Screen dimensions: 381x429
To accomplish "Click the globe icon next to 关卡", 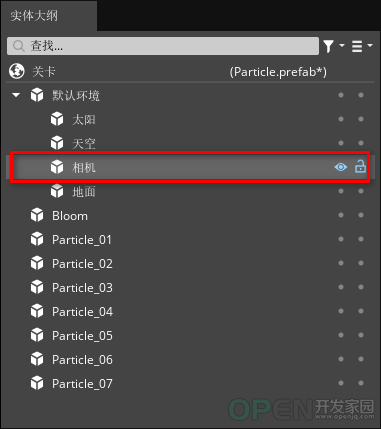I will pyautogui.click(x=17, y=71).
